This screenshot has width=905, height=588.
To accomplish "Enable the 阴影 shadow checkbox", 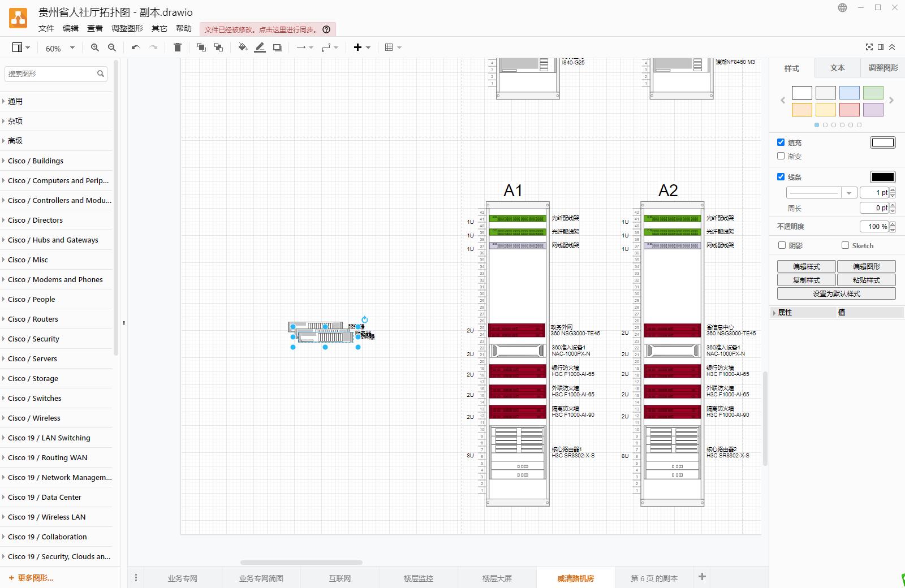I will pos(782,245).
